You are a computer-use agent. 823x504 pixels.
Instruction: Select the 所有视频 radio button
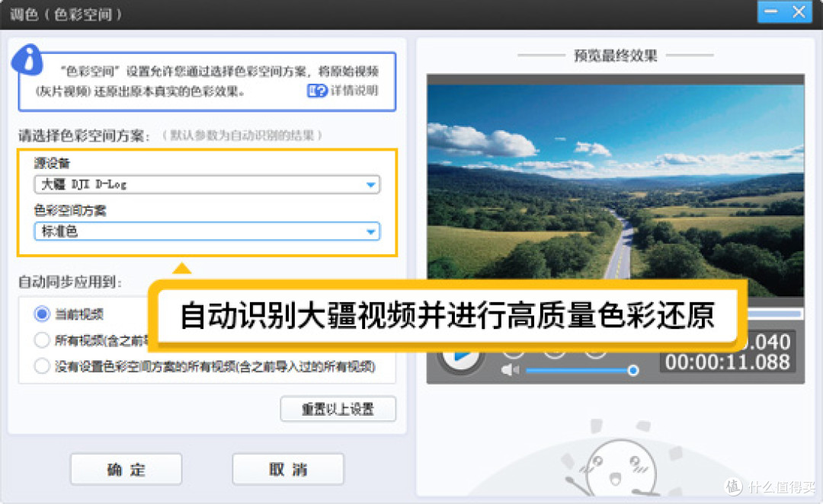click(42, 340)
